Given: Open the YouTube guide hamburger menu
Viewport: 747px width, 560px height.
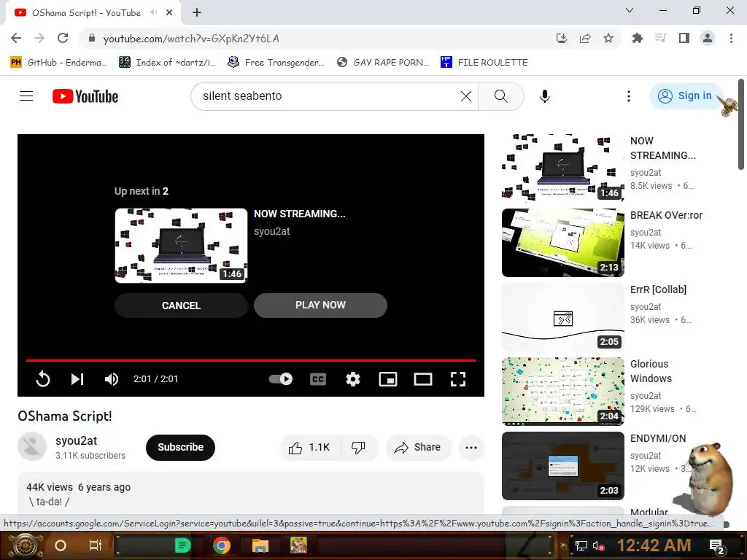Looking at the screenshot, I should click(26, 96).
